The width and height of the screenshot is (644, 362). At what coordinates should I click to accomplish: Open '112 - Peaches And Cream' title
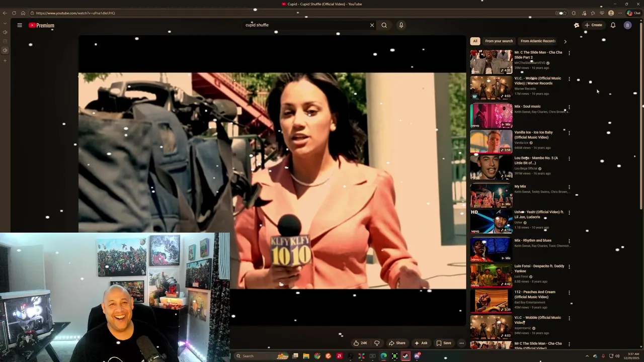click(535, 295)
